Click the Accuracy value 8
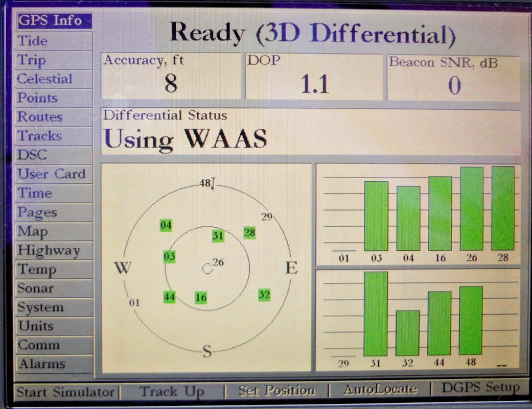 tap(171, 83)
